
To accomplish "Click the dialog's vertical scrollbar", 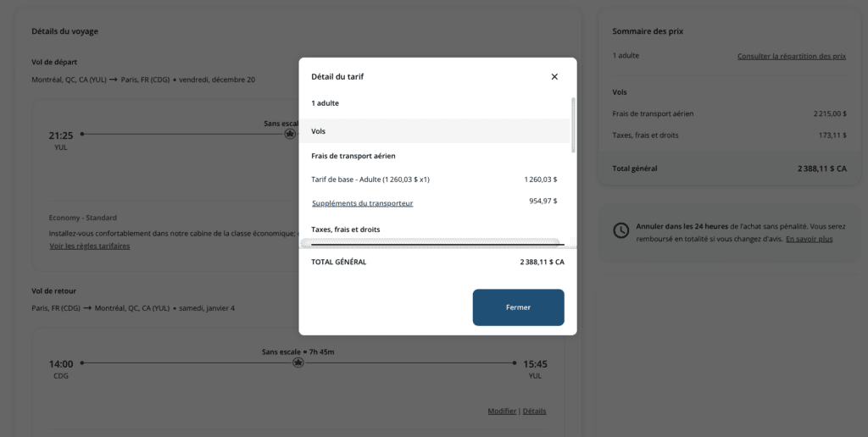I will [x=573, y=125].
